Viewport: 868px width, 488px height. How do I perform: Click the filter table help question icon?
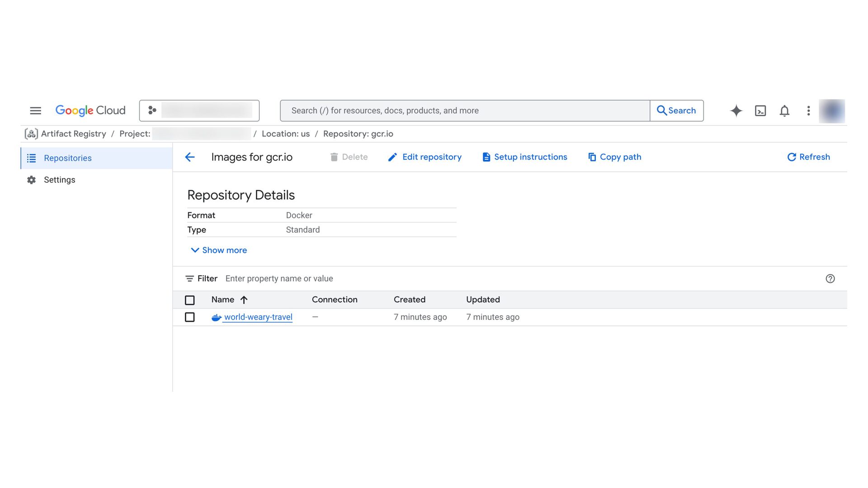[830, 279]
